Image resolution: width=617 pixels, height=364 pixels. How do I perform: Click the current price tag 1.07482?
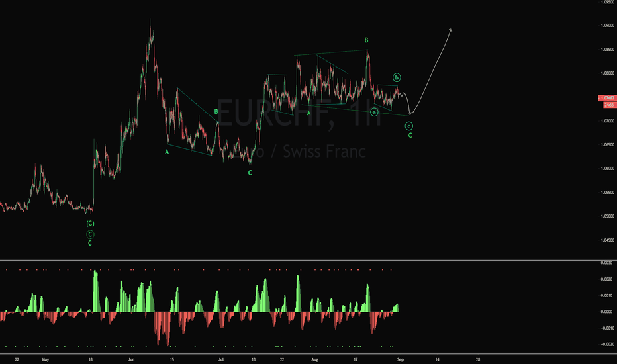pos(607,98)
